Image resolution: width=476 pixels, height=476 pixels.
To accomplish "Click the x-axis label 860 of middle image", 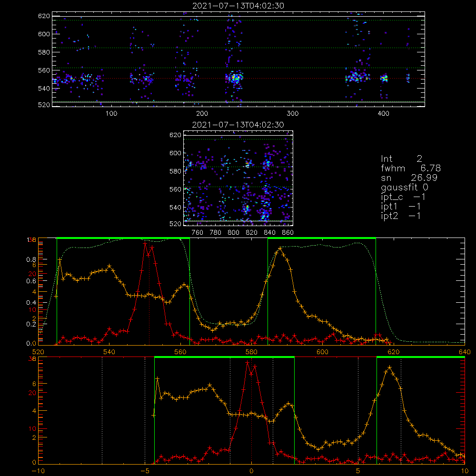I will tap(288, 233).
